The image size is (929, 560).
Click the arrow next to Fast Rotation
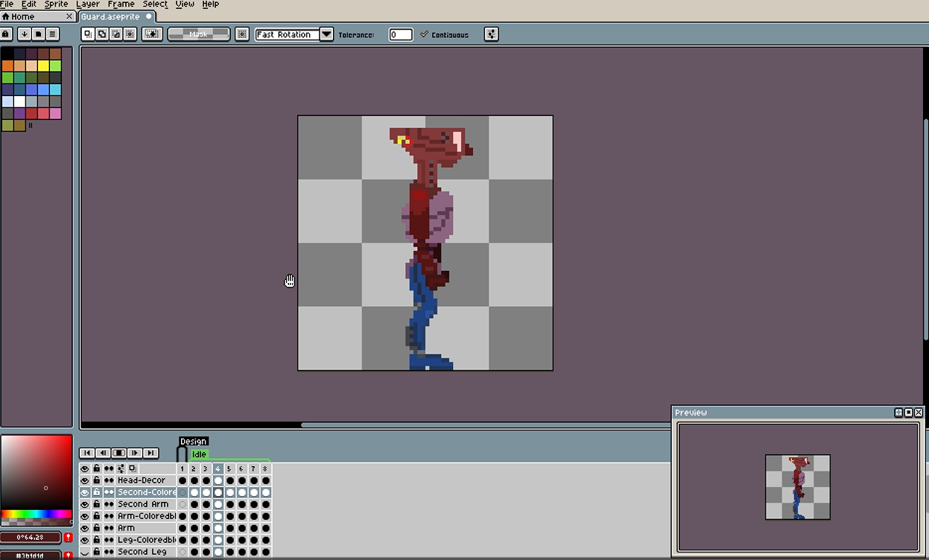(x=326, y=34)
